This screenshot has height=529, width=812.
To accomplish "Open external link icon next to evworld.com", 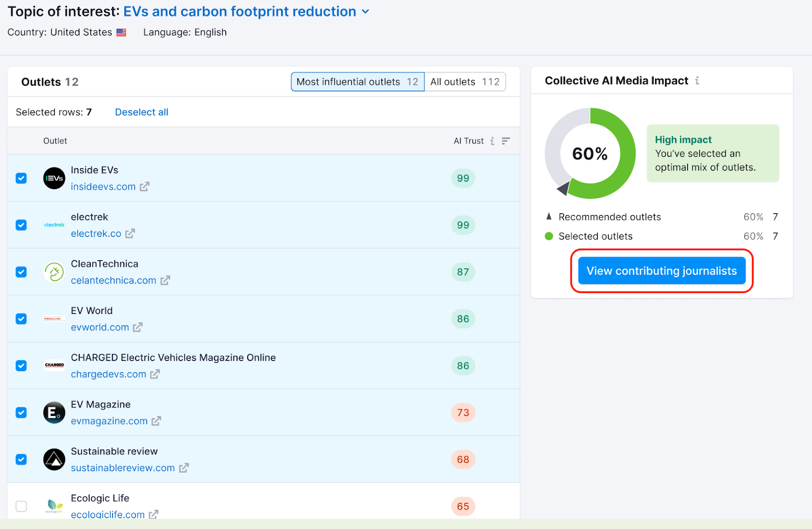I will (x=138, y=327).
